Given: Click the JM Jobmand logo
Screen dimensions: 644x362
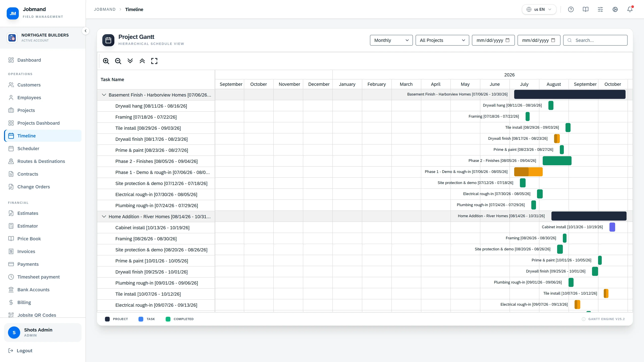Looking at the screenshot, I should coord(13,13).
